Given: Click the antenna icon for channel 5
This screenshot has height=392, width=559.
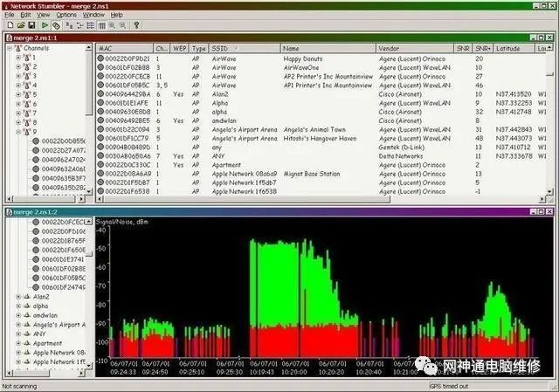Looking at the screenshot, I should [x=27, y=94].
